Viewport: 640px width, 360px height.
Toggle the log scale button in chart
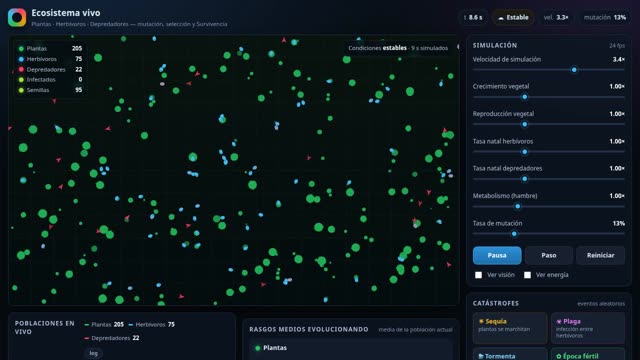pos(93,353)
